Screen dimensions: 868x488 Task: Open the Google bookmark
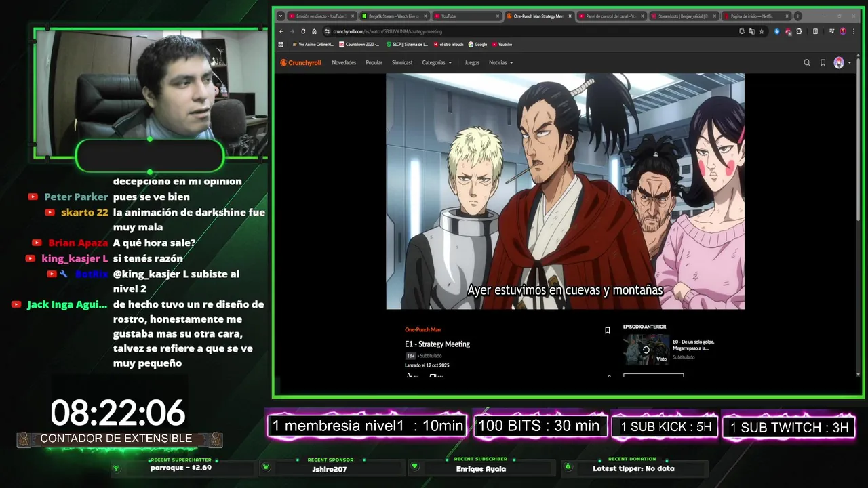[477, 45]
